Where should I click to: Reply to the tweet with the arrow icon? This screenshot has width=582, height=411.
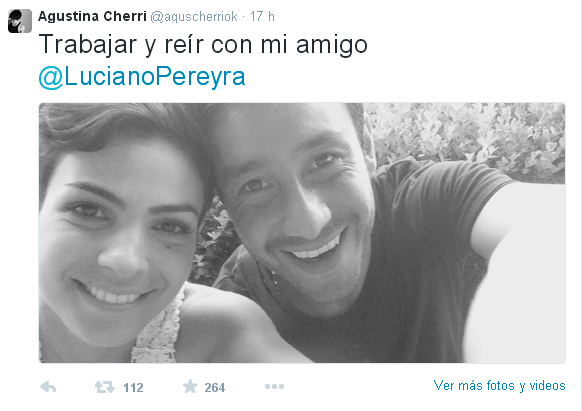click(48, 387)
